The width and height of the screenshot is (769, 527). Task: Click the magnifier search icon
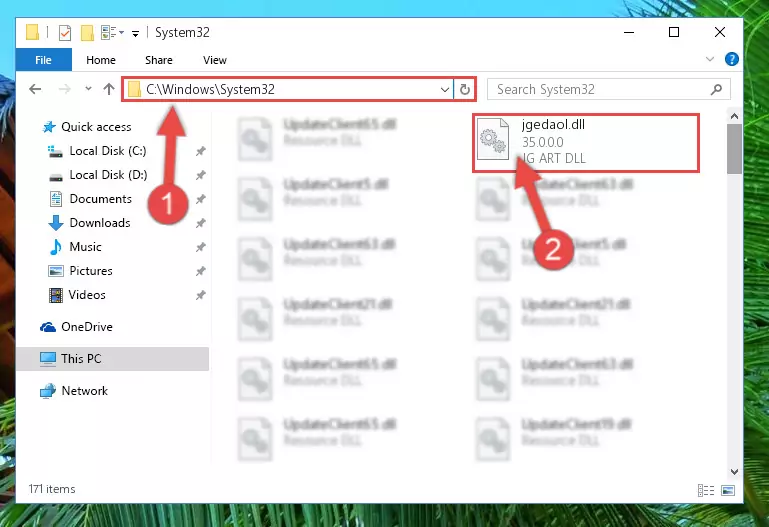coord(716,89)
